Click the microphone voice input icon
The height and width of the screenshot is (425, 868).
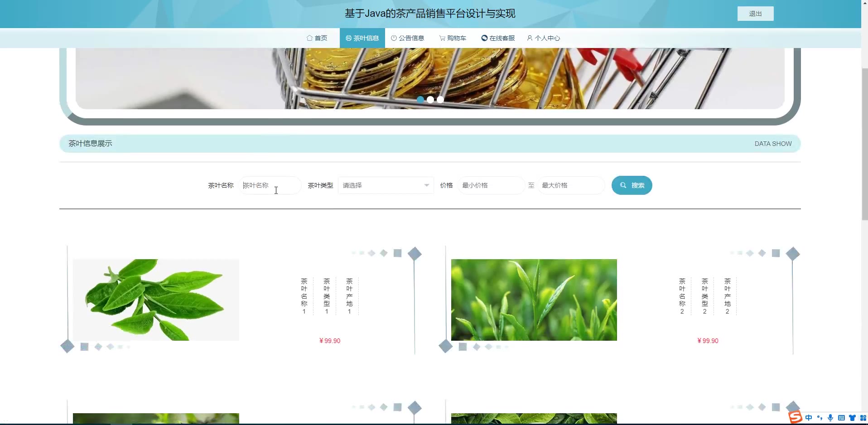click(830, 418)
